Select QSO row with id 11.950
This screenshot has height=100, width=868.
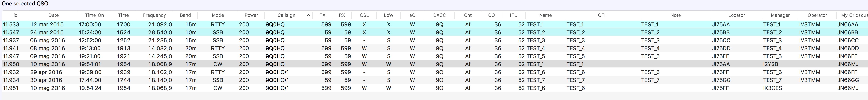435,64
